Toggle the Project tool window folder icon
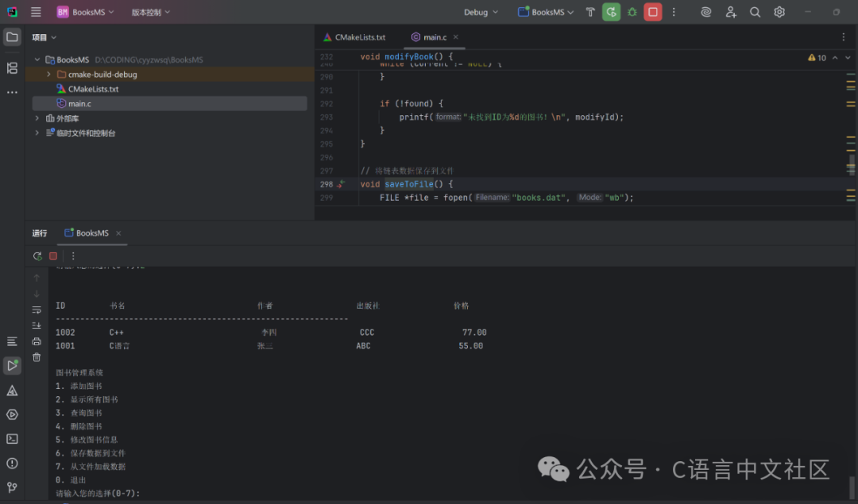Image resolution: width=858 pixels, height=504 pixels. tap(12, 37)
